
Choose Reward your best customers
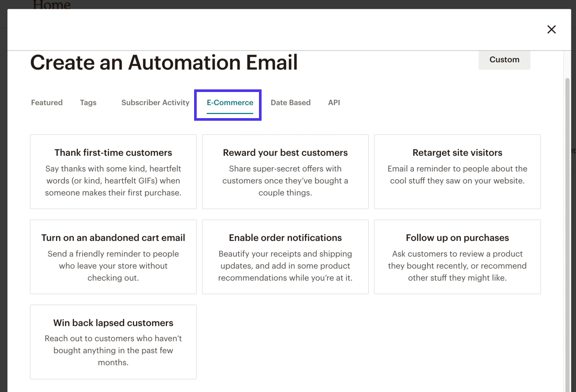(x=285, y=171)
